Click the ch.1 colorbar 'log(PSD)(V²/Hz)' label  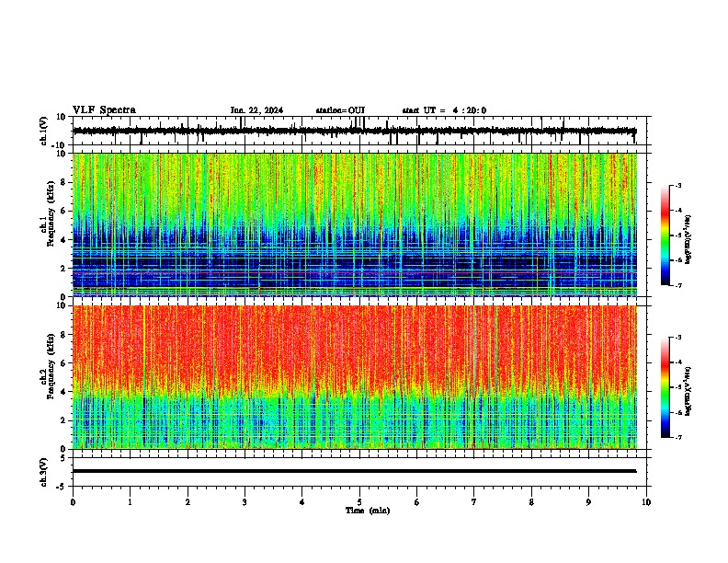coord(688,240)
